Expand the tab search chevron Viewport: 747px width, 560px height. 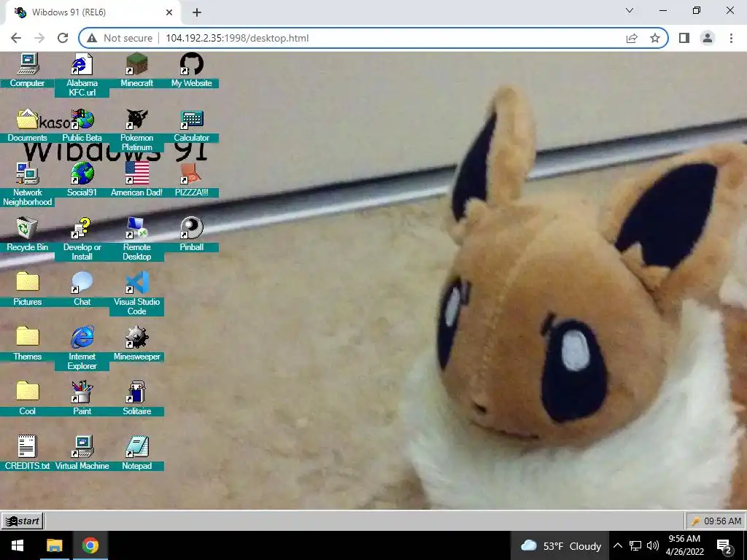(630, 10)
